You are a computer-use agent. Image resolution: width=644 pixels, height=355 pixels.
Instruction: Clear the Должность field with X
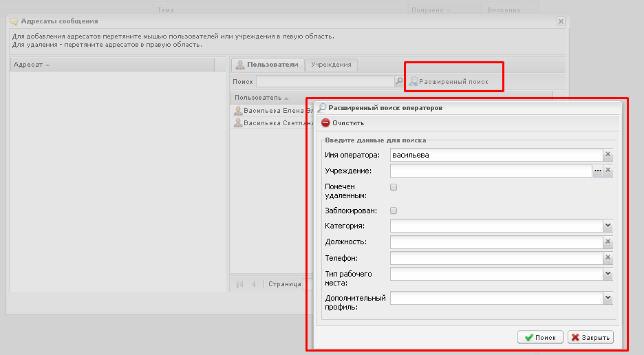tap(608, 242)
